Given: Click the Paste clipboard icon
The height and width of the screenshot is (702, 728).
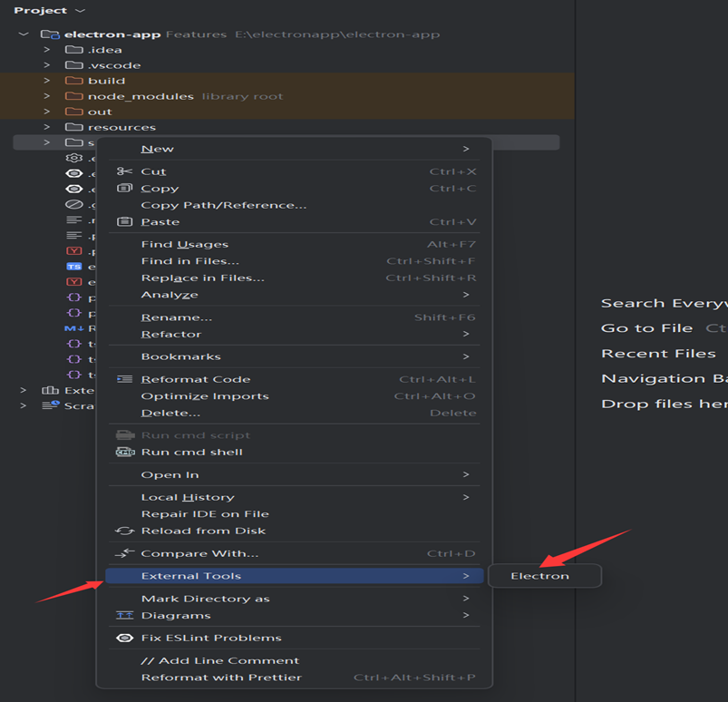Looking at the screenshot, I should point(125,222).
